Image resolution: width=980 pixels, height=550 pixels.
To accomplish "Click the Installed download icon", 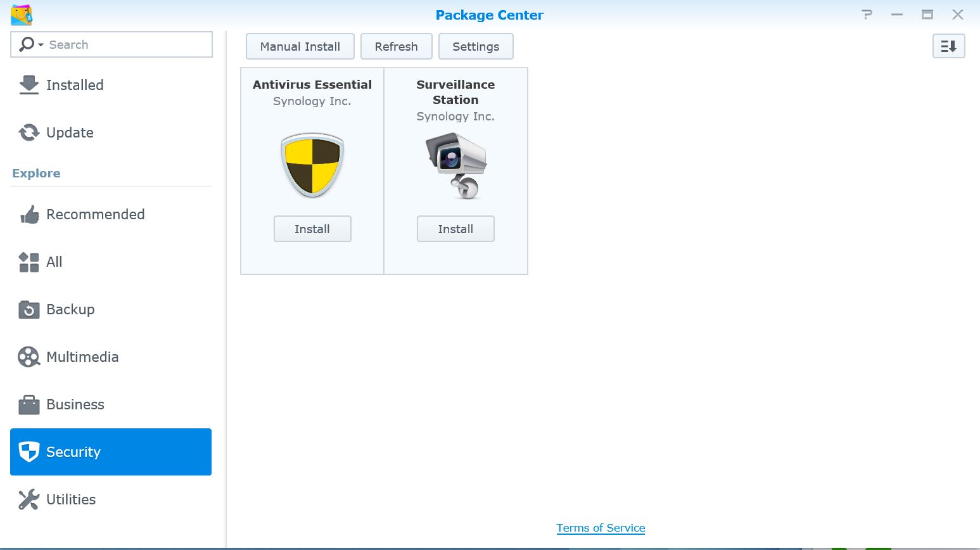I will tap(29, 85).
